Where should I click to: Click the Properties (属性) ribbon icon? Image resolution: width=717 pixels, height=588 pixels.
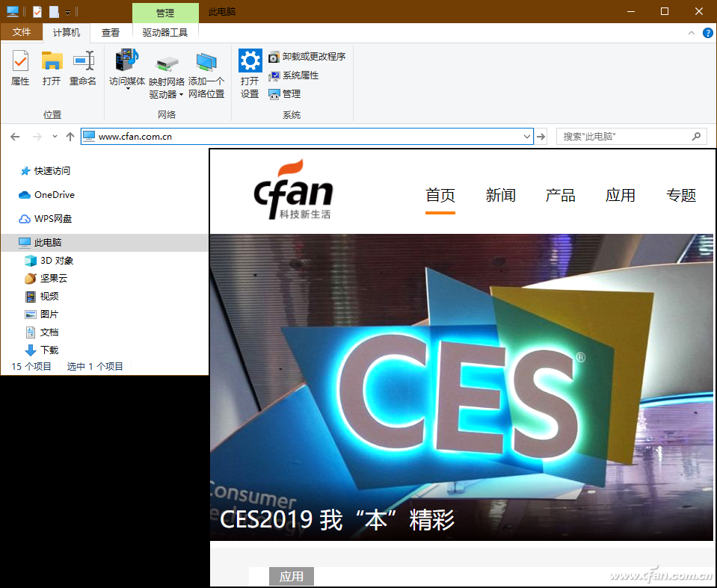[x=20, y=68]
